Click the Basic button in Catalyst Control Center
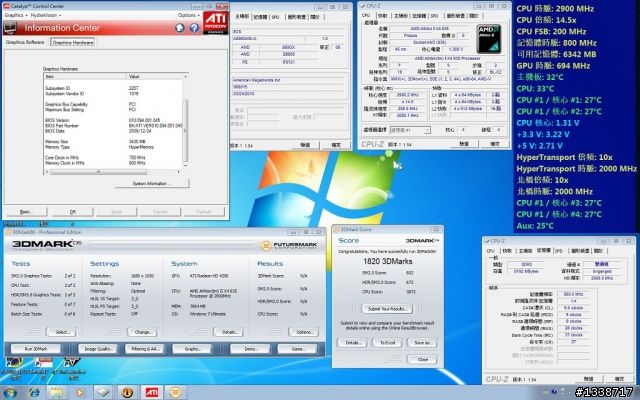Image resolution: width=640 pixels, height=400 pixels. (x=25, y=212)
